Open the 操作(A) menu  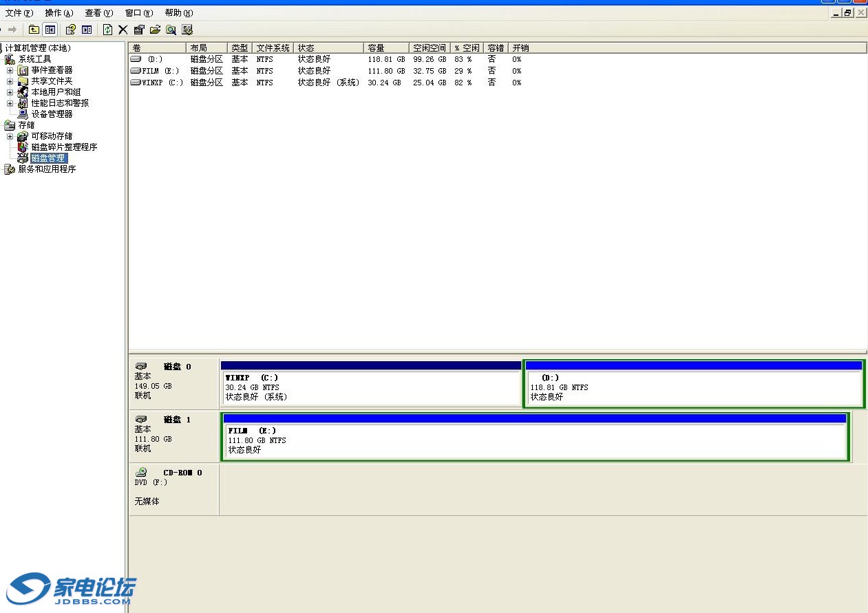(x=59, y=13)
